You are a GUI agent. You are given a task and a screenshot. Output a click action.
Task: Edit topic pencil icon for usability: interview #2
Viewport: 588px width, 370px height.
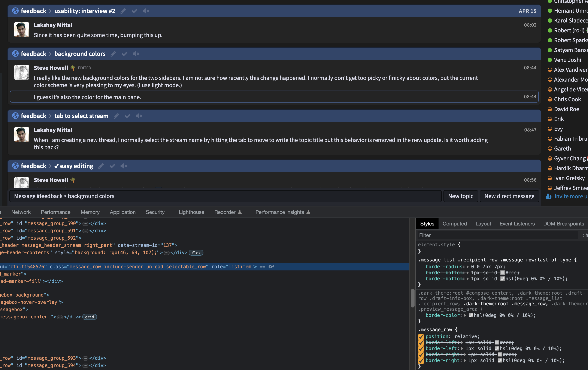(123, 11)
